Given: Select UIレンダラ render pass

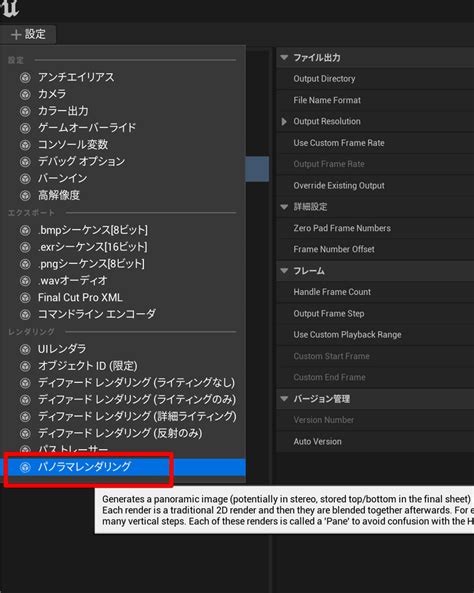Looking at the screenshot, I should pyautogui.click(x=62, y=349).
